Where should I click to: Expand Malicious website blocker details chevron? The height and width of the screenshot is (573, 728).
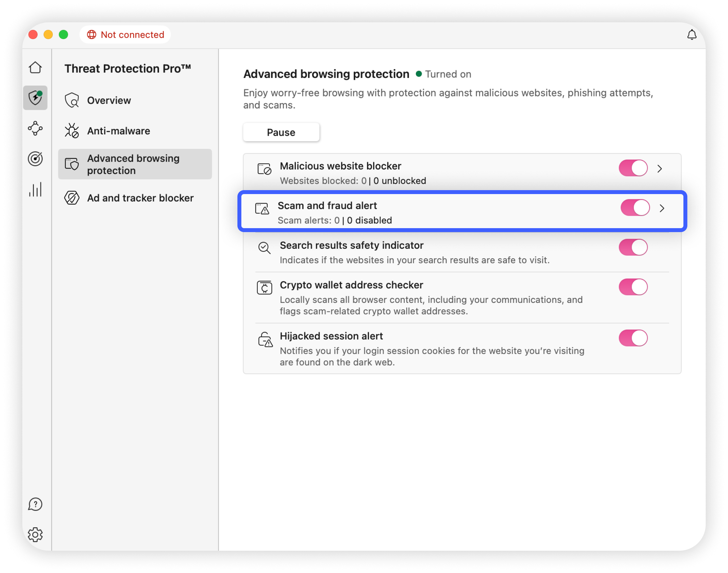tap(659, 168)
